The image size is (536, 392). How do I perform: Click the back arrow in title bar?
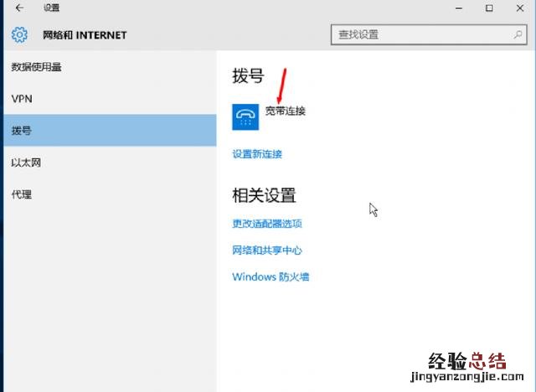[x=18, y=8]
